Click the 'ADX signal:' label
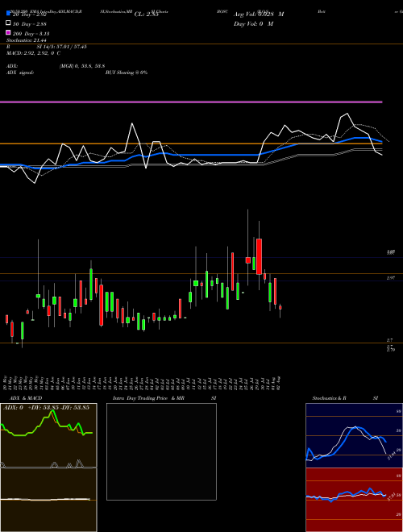 (x=19, y=73)
